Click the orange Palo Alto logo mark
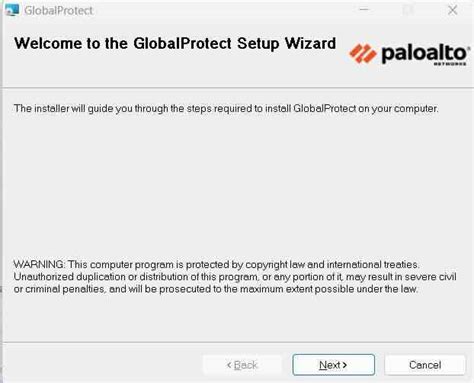474x383 pixels. [x=363, y=54]
